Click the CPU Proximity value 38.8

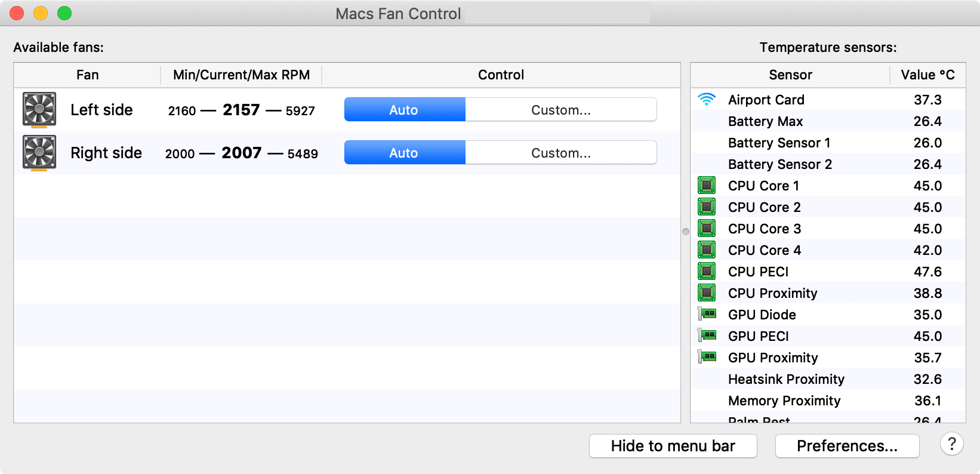928,293
